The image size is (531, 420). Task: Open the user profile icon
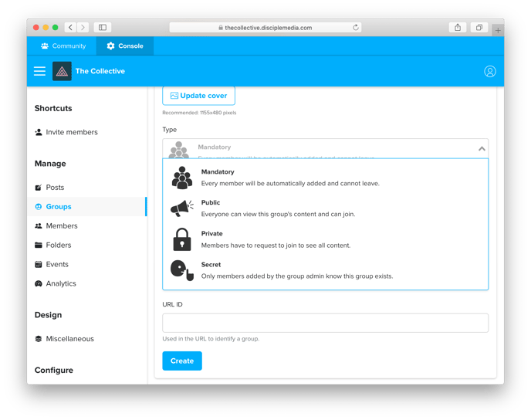(x=489, y=71)
